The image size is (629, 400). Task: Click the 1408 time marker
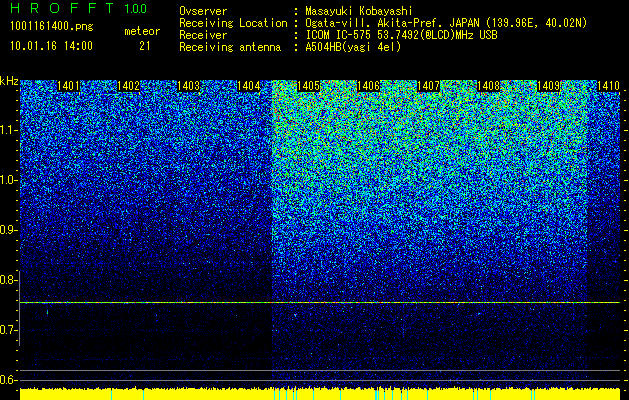[489, 86]
